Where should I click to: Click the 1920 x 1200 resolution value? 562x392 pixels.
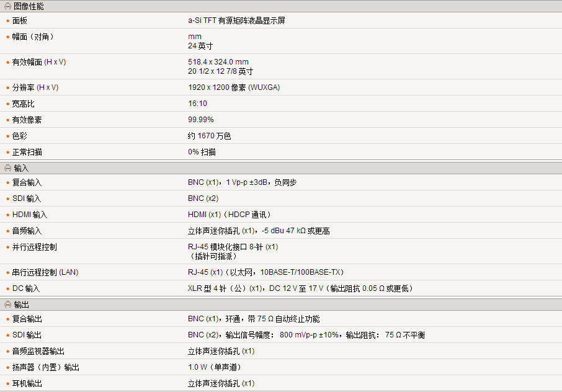234,87
